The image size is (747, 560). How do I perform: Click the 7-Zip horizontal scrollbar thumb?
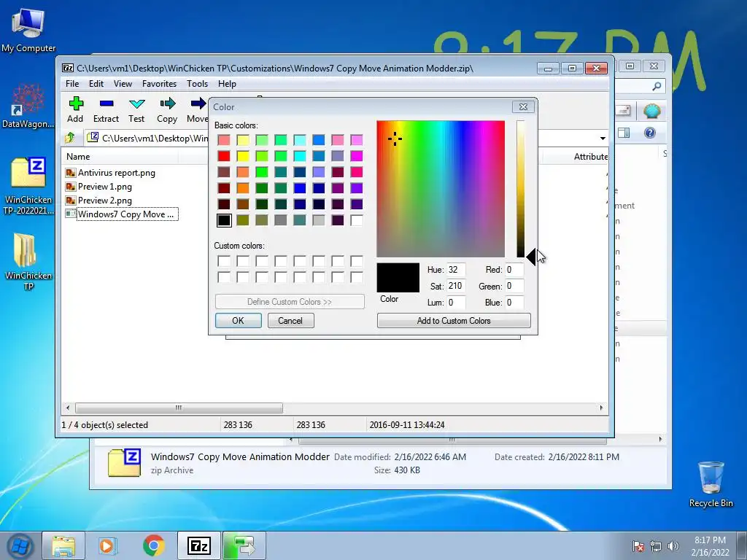tap(179, 408)
